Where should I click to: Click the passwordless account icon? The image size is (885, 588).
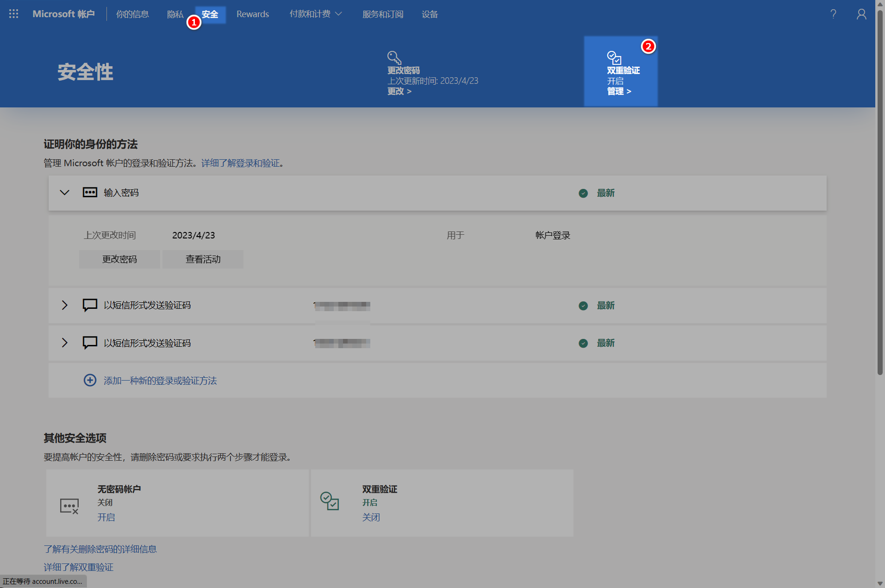click(69, 506)
